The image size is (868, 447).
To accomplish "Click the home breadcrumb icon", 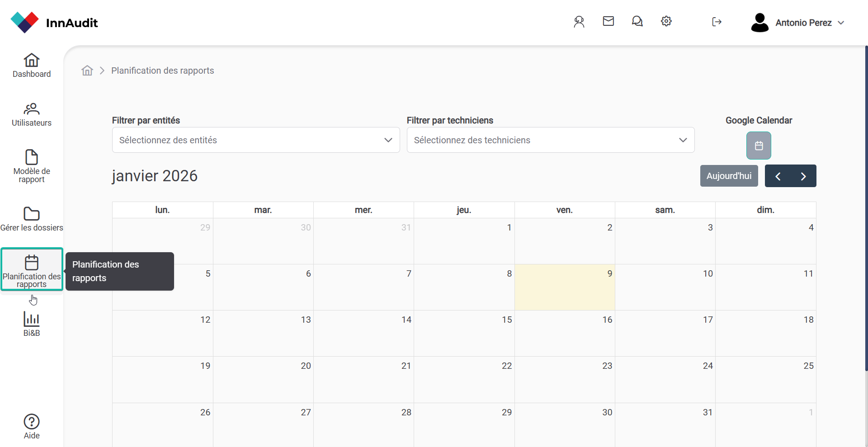I will coord(87,71).
